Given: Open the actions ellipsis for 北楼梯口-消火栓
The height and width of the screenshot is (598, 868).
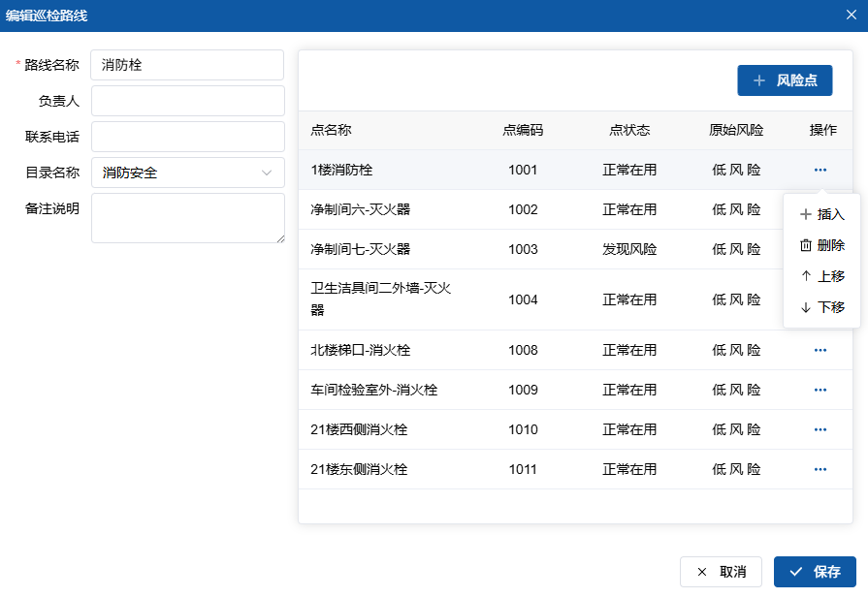Looking at the screenshot, I should pos(820,350).
